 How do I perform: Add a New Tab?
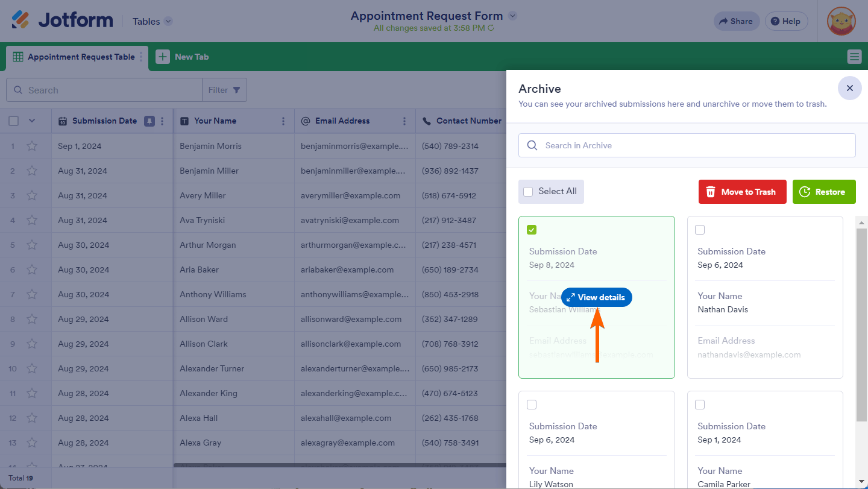pos(183,57)
